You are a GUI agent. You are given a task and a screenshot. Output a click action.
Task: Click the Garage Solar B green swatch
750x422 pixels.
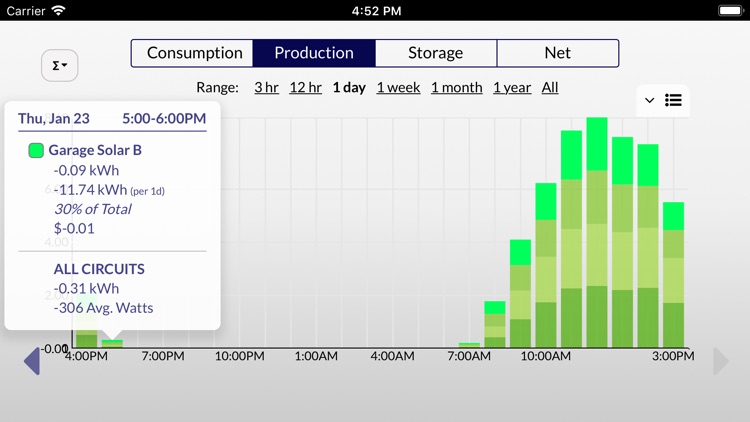[36, 150]
